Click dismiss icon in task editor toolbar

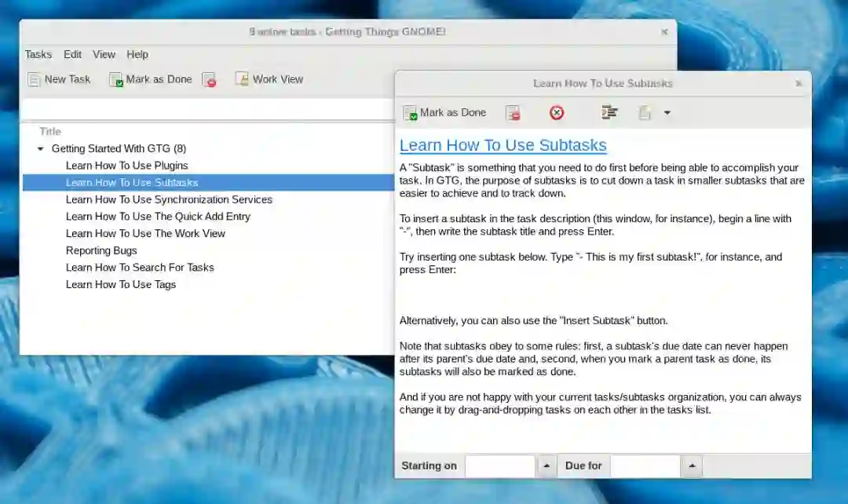[x=513, y=112]
